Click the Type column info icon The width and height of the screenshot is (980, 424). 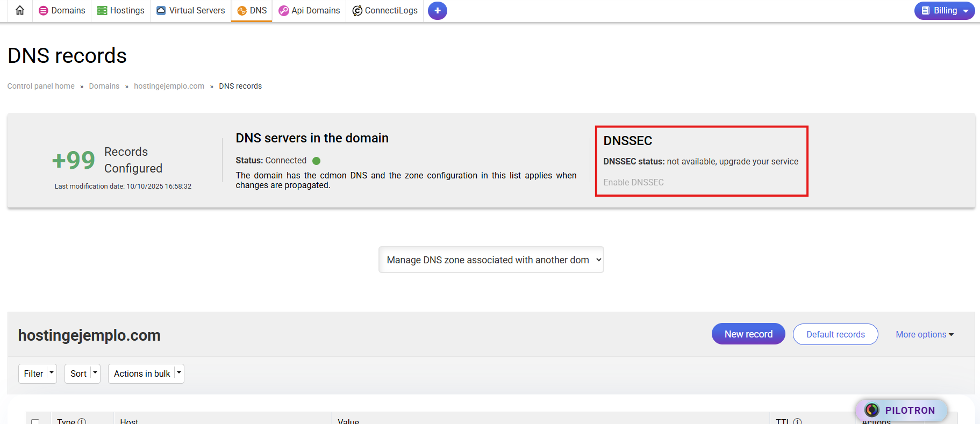click(x=82, y=421)
